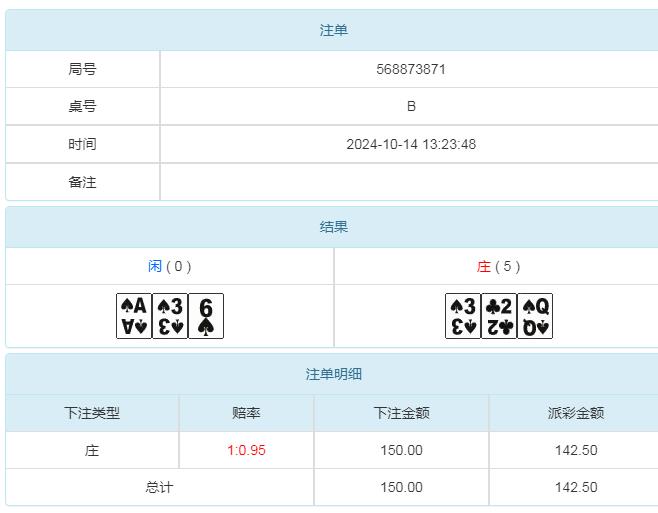The width and height of the screenshot is (658, 513).
Task: Click the 赔率 column header
Action: click(x=246, y=412)
